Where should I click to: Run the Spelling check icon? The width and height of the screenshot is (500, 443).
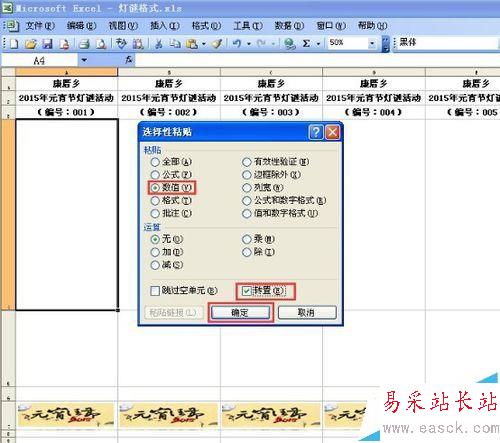coord(121,44)
